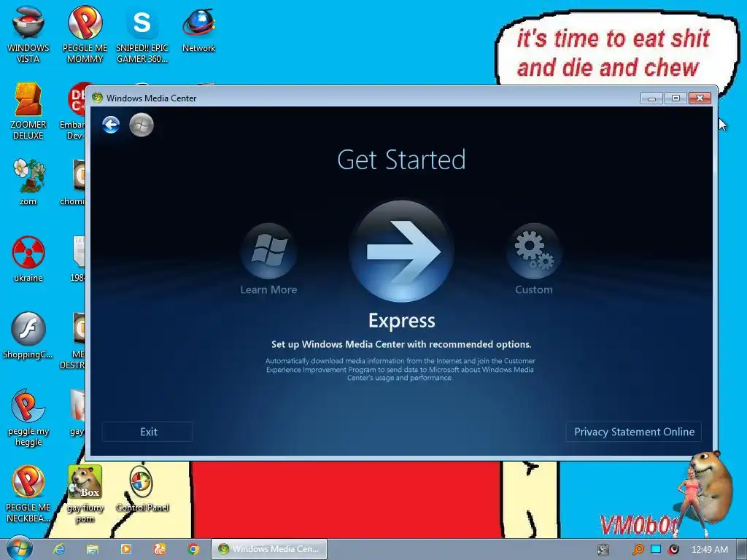This screenshot has width=747, height=560.
Task: Choose the Learn More Windows flag icon
Action: pos(268,251)
